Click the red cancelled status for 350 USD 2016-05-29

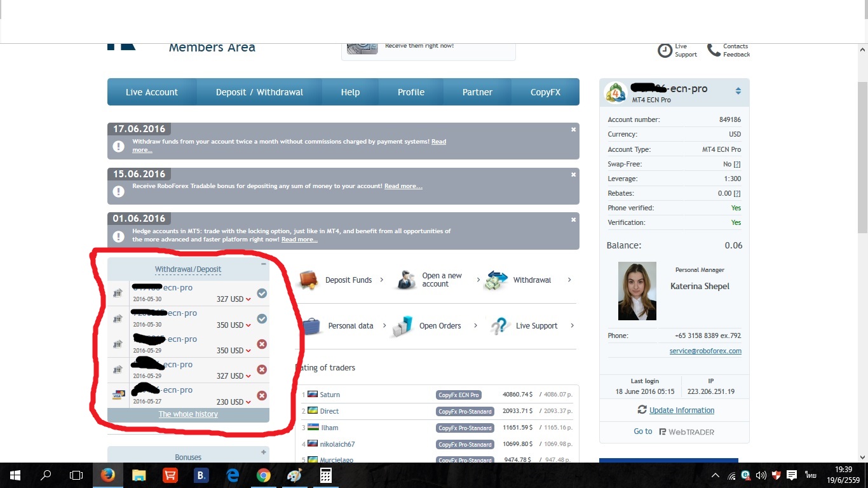[x=262, y=344]
